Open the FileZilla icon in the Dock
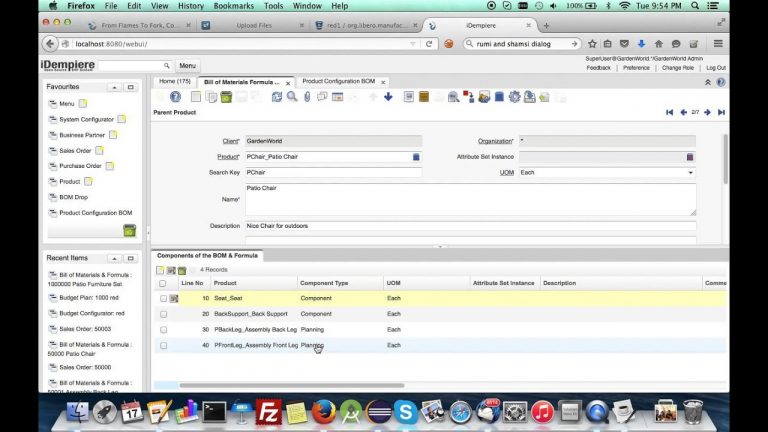The height and width of the screenshot is (432, 768). point(268,411)
